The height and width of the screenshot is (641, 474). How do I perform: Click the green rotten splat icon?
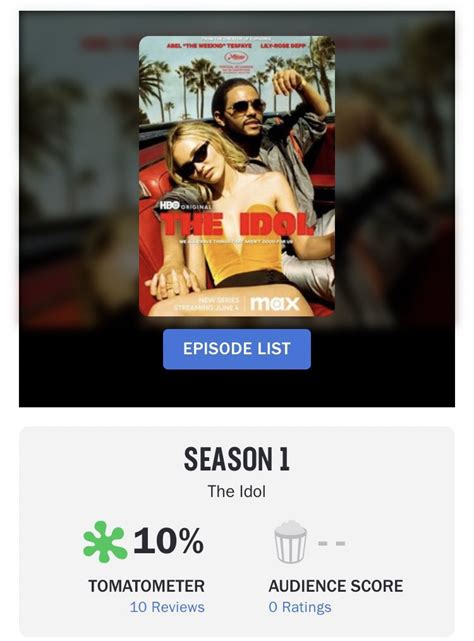(105, 542)
